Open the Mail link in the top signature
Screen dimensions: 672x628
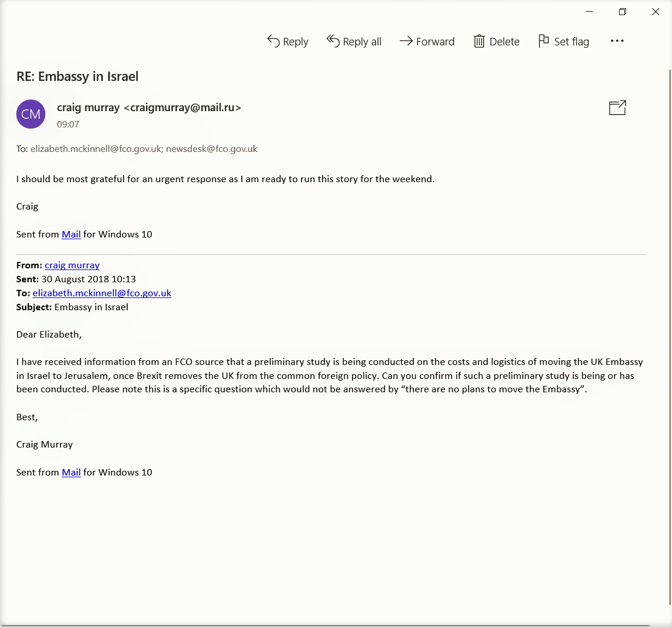coord(71,235)
